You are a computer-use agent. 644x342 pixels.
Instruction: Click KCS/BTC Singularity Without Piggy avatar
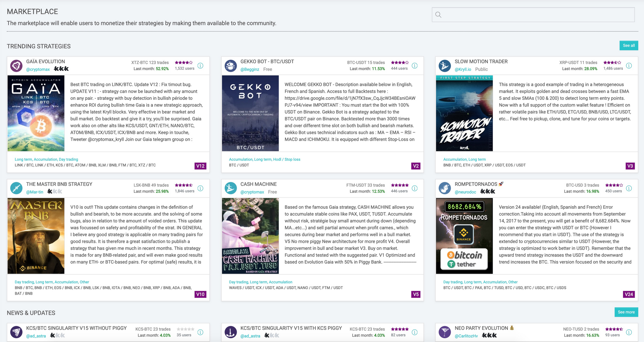pyautogui.click(x=16, y=332)
